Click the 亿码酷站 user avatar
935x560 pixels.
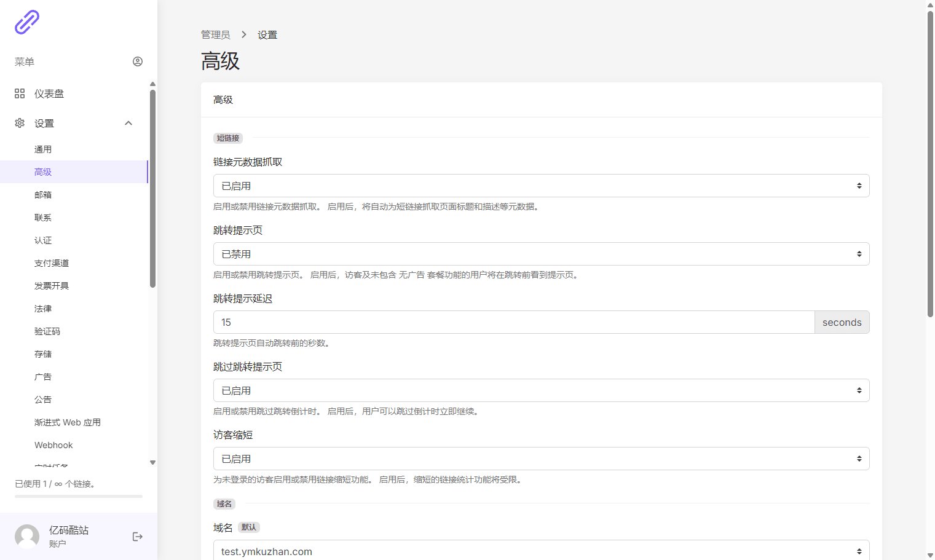click(x=27, y=537)
